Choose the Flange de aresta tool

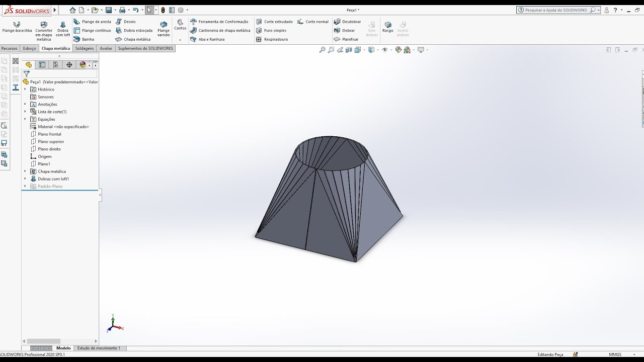point(92,22)
